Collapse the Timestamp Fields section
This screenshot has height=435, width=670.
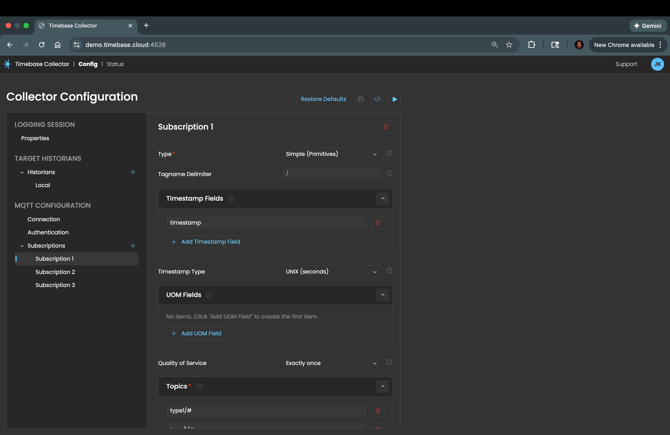click(x=382, y=199)
